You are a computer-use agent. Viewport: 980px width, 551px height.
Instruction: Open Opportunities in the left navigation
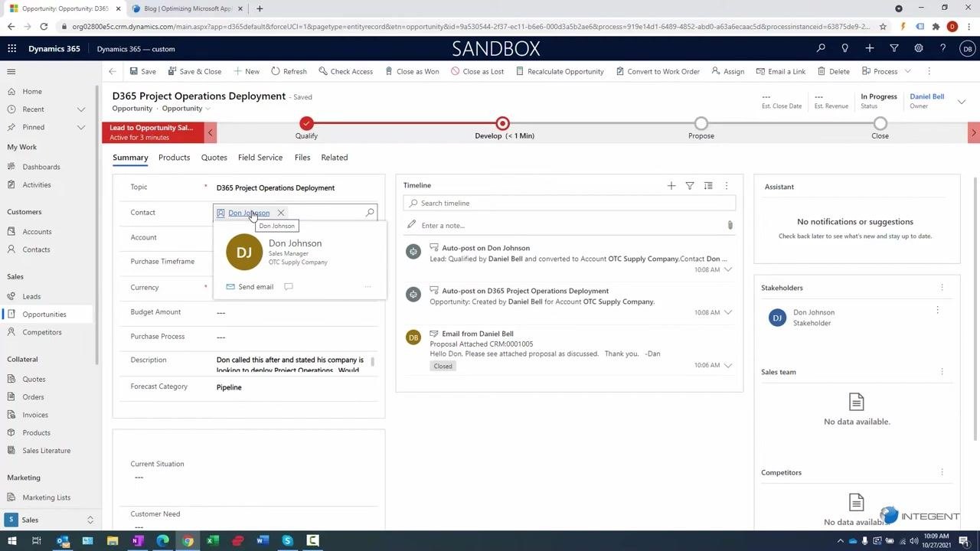coord(44,315)
